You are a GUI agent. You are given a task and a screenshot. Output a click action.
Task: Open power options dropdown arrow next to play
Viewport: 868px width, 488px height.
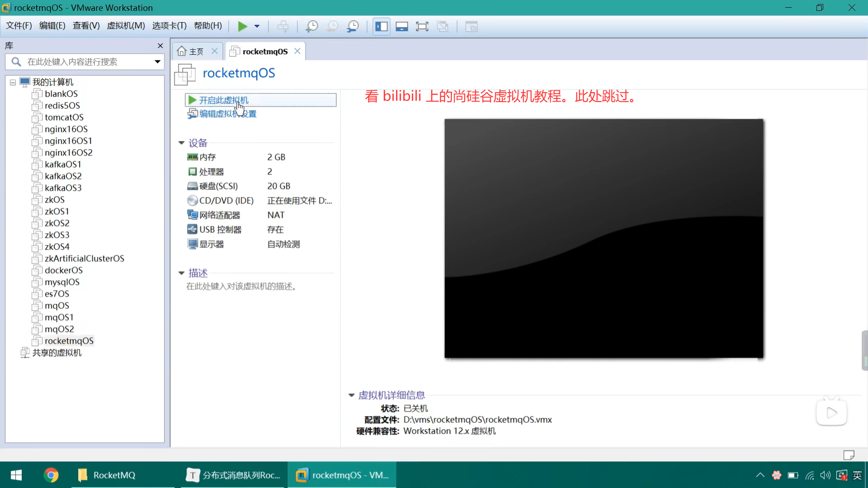tap(257, 26)
